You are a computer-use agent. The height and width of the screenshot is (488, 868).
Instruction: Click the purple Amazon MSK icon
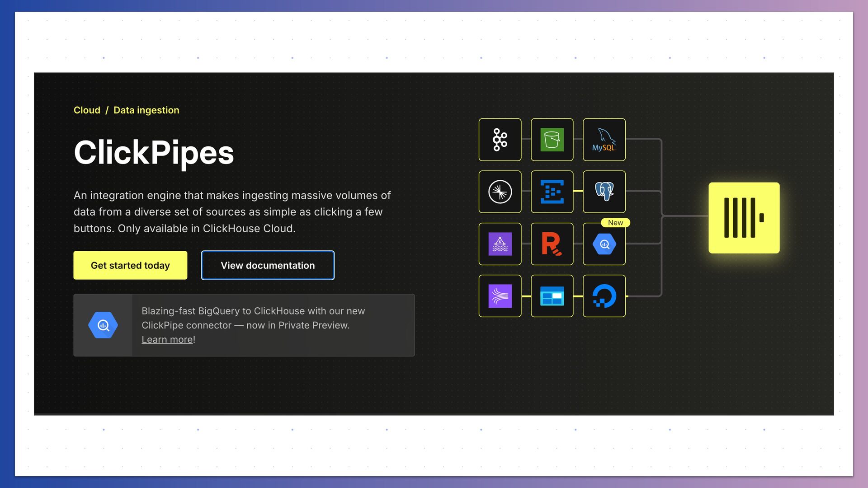coord(500,244)
